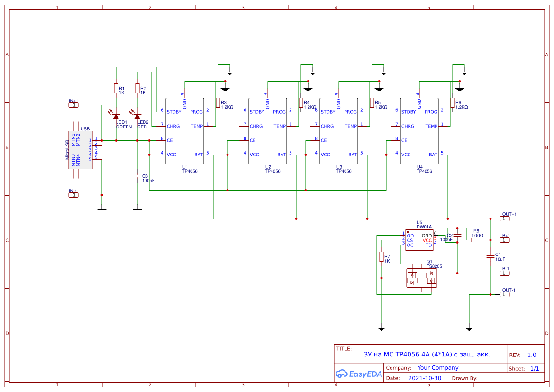Click the U5 DW01A chip body
Viewport: 554px width, 392px height.
tap(419, 240)
